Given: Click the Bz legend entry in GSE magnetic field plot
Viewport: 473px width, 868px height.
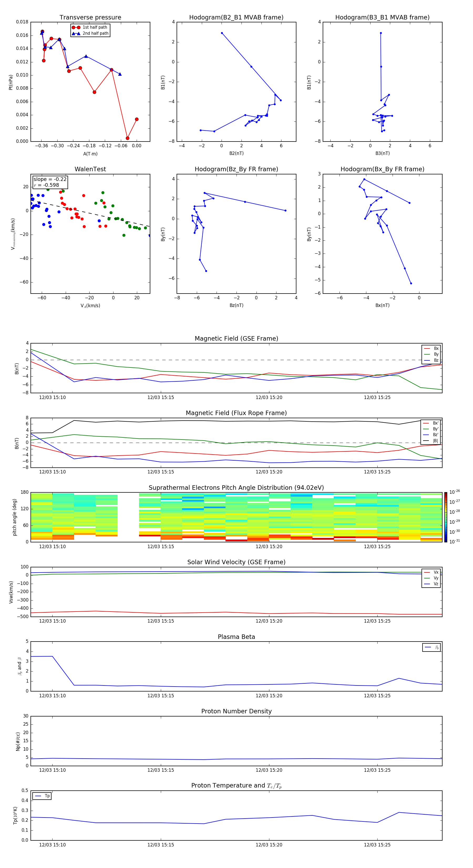Looking at the screenshot, I should (x=431, y=360).
